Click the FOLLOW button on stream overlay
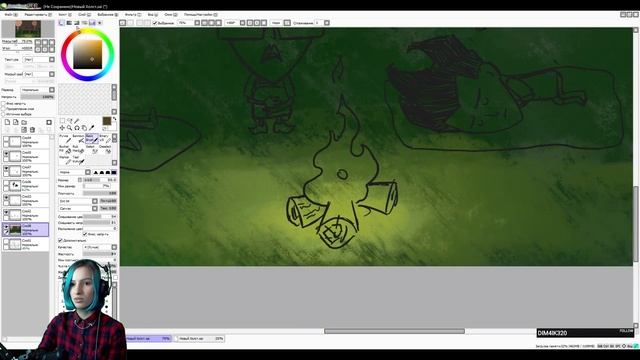 (x=626, y=331)
